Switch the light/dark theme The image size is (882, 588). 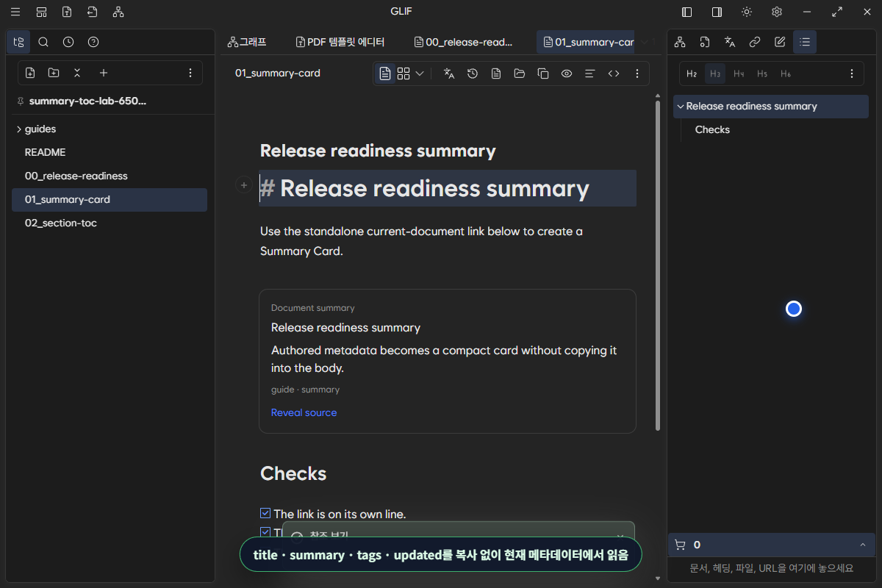(x=747, y=12)
